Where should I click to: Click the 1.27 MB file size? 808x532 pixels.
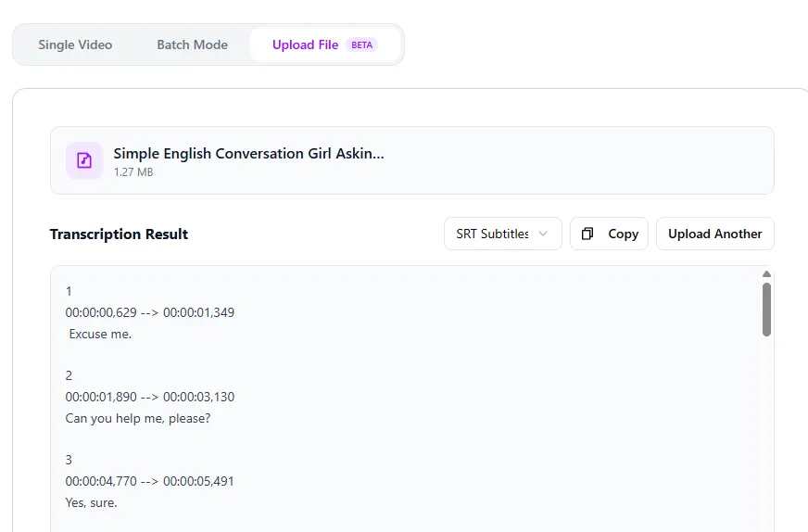133,172
